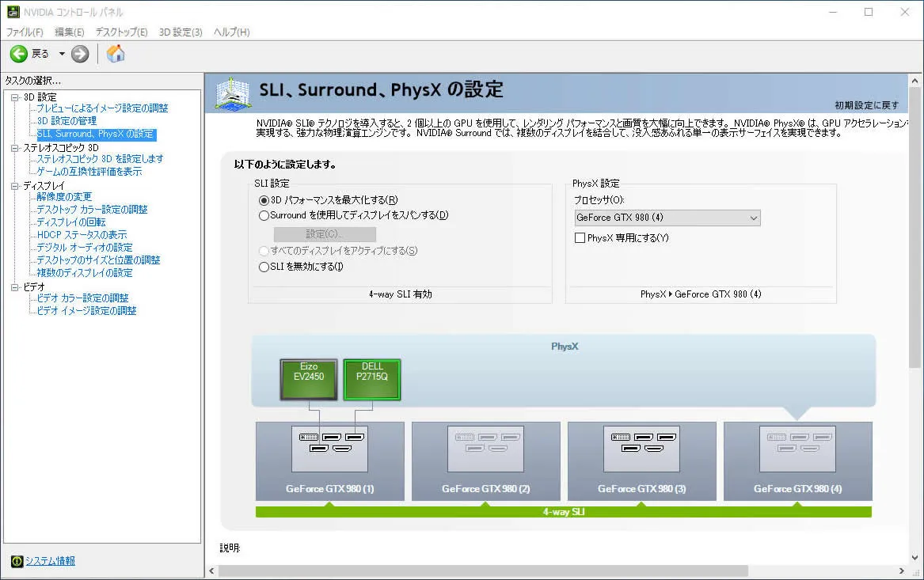This screenshot has height=580, width=924.
Task: Click the SLI Surround PhysX header icon
Action: (x=233, y=93)
